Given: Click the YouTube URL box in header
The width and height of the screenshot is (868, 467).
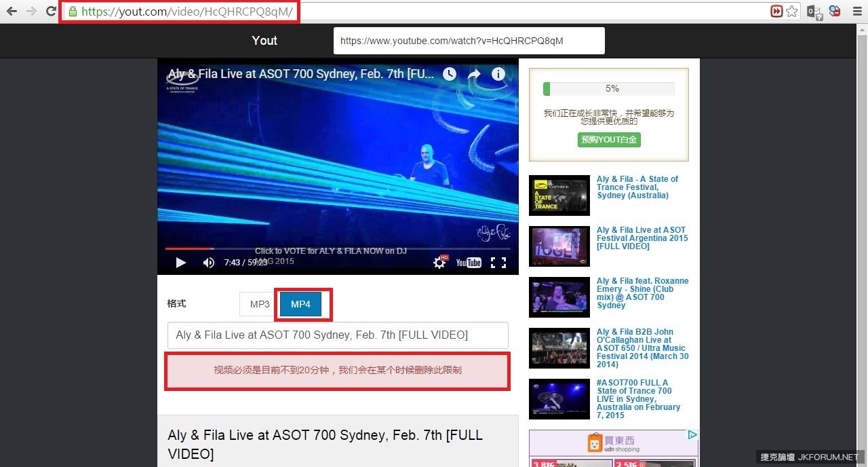Looking at the screenshot, I should pyautogui.click(x=469, y=41).
